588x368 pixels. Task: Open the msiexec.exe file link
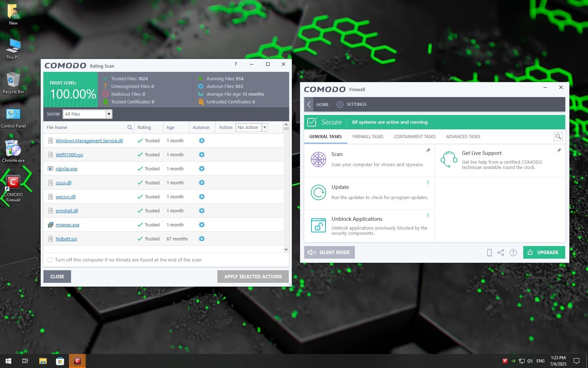[x=67, y=225]
